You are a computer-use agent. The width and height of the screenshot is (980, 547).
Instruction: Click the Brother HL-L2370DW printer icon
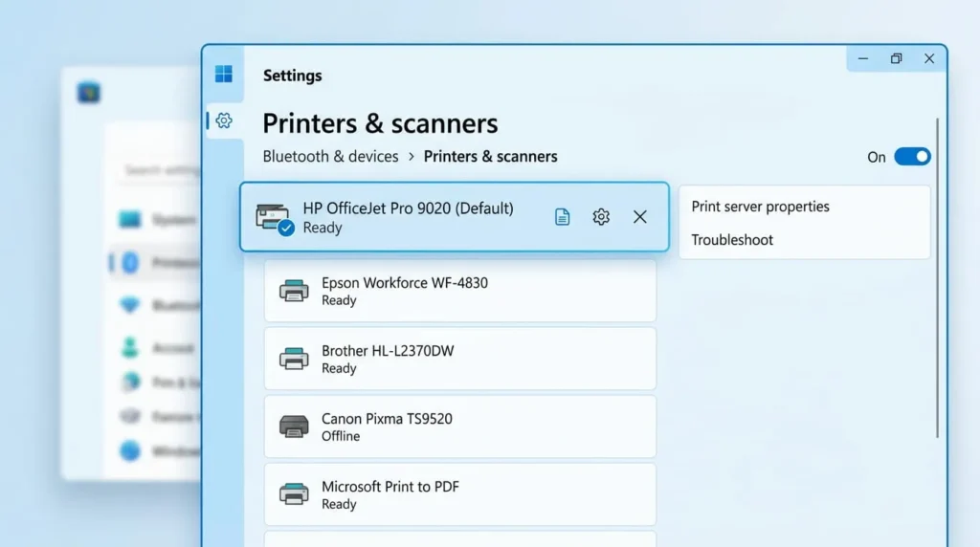[x=294, y=359]
